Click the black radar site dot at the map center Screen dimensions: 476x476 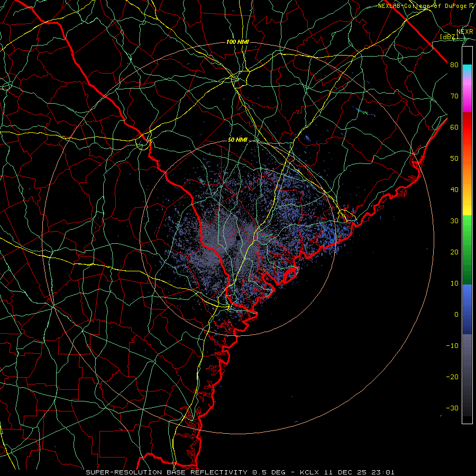click(x=237, y=238)
